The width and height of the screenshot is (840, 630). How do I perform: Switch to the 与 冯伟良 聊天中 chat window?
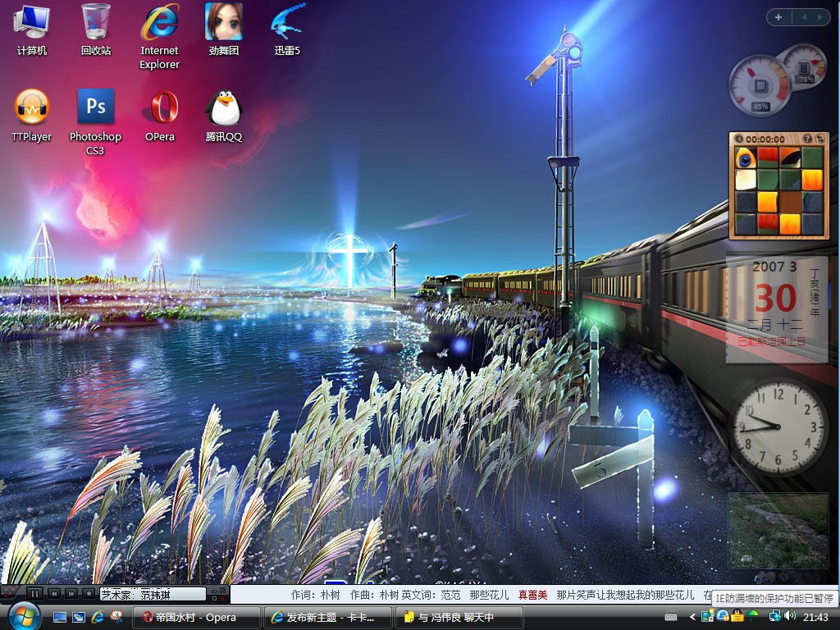[x=459, y=617]
